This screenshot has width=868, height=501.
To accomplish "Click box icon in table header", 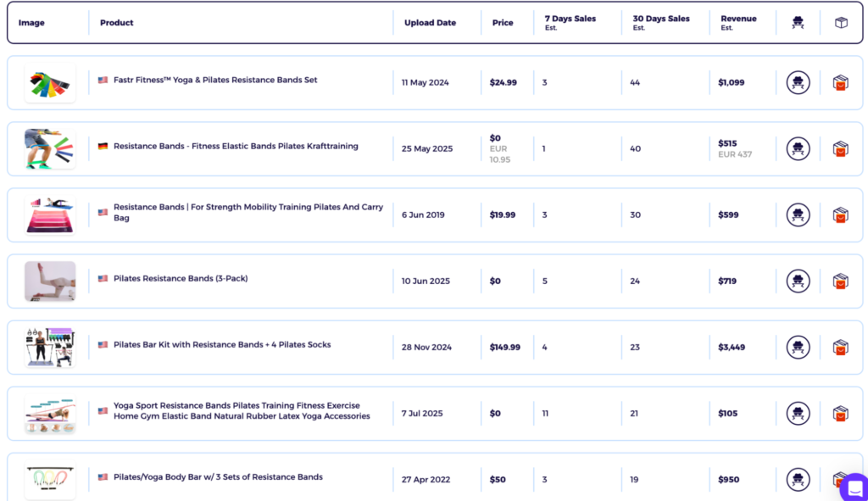I will click(x=841, y=23).
